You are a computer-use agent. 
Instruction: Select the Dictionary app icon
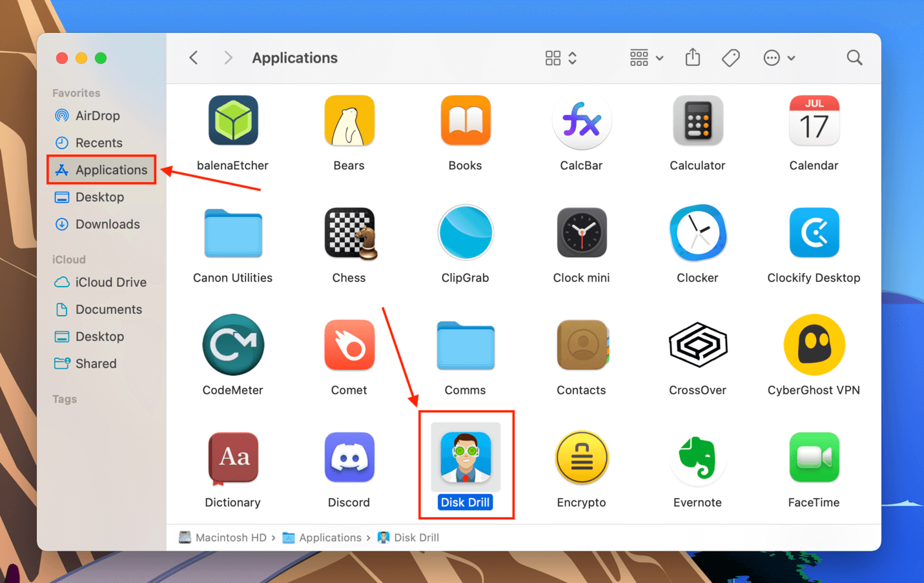click(x=233, y=458)
